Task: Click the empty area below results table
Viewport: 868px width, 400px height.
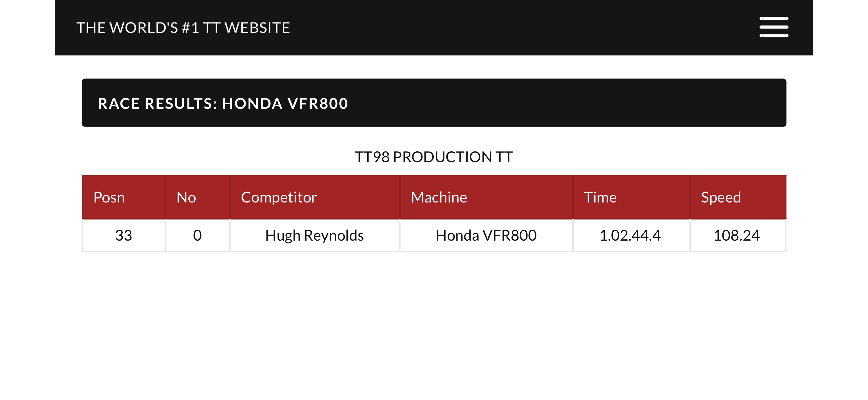Action: (x=434, y=323)
